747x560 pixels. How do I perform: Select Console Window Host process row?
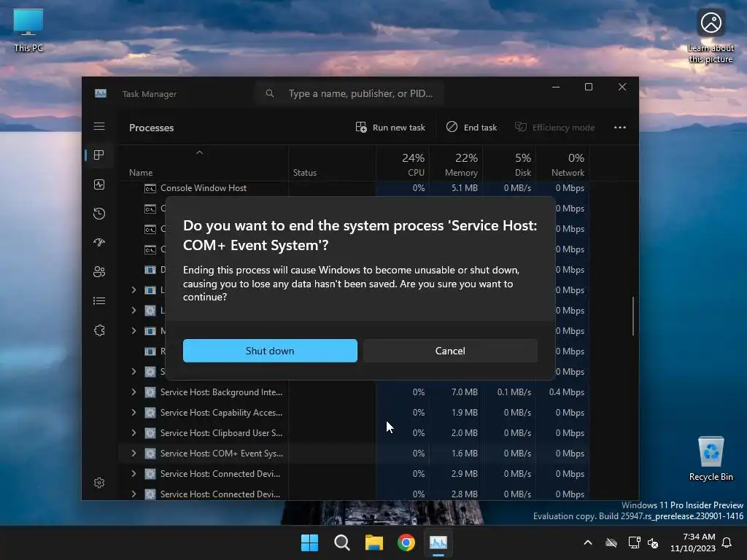click(x=352, y=188)
